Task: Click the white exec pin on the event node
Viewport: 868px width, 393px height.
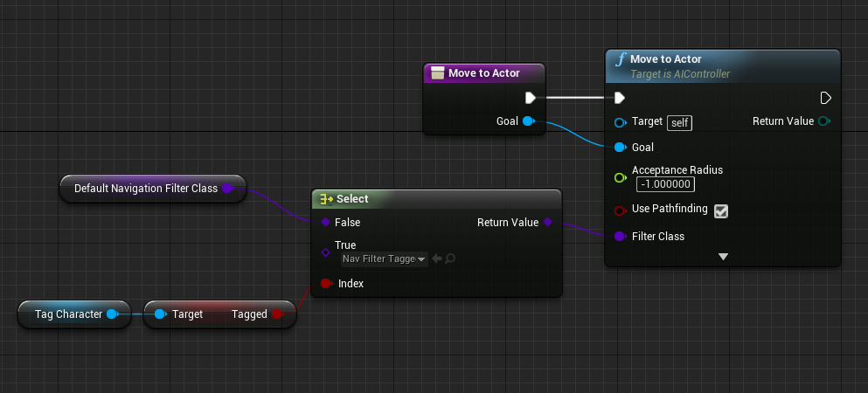Action: pos(530,98)
